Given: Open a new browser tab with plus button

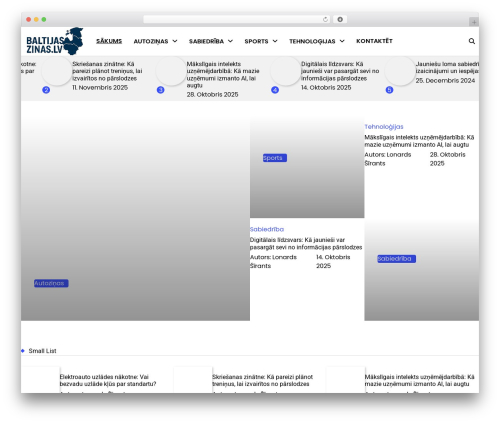Looking at the screenshot, I should 474,22.
